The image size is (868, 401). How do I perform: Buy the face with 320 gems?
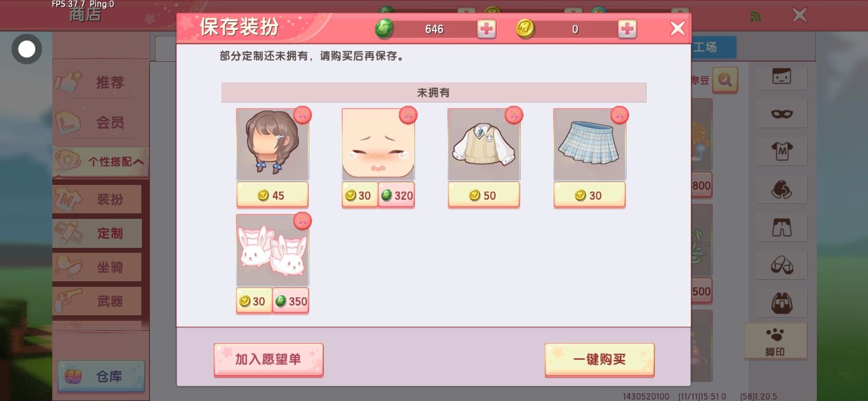pyautogui.click(x=397, y=195)
